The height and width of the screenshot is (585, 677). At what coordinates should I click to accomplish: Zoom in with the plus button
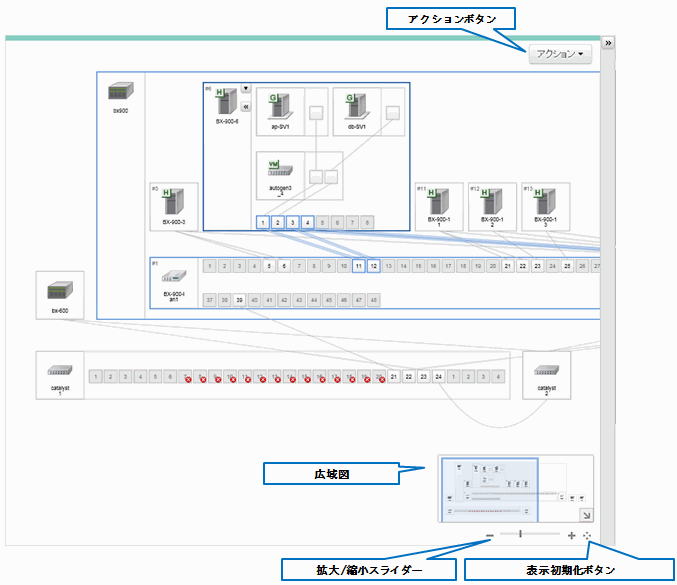click(x=571, y=536)
